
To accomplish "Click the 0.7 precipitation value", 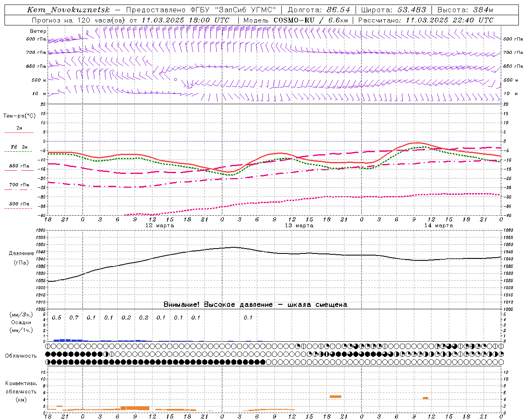I will (74, 318).
